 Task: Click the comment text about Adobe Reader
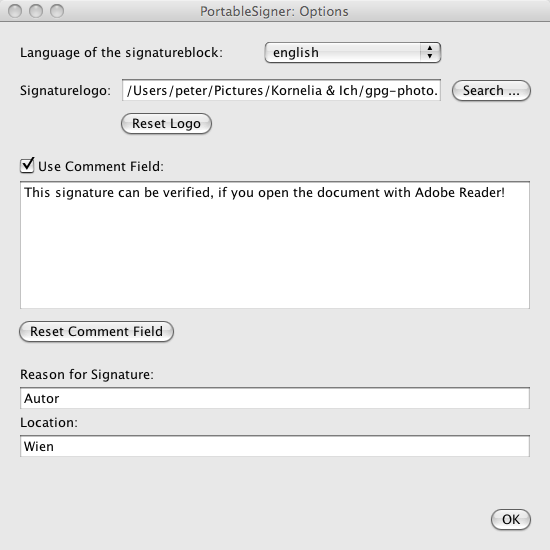[264, 193]
